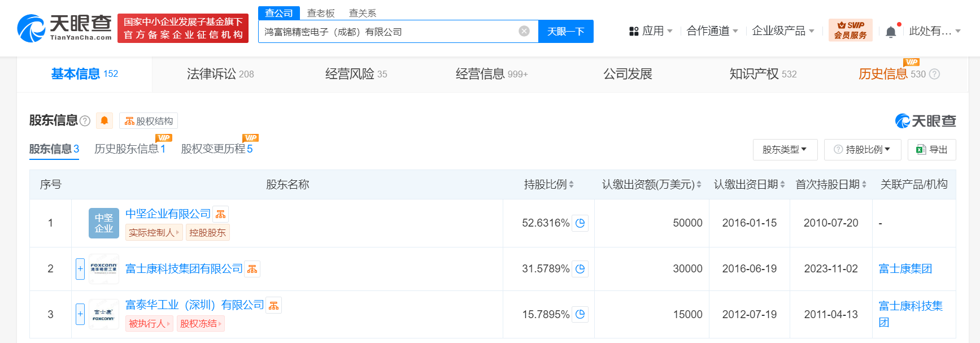Open the 股东类型 filter dropdown
The width and height of the screenshot is (980, 343).
[x=784, y=150]
